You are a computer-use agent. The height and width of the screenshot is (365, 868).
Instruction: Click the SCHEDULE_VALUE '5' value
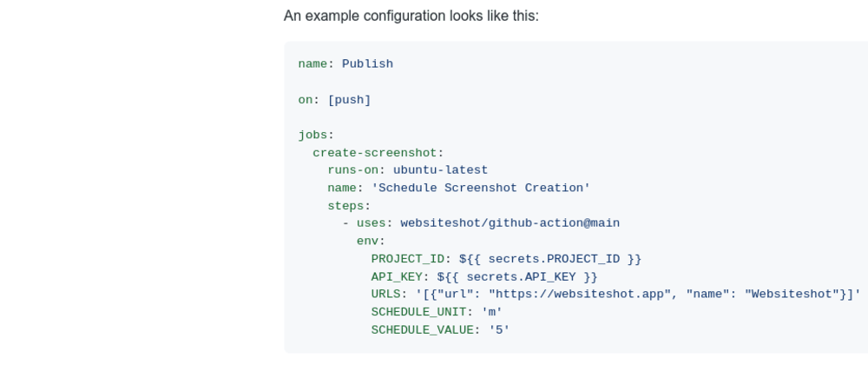coord(499,330)
